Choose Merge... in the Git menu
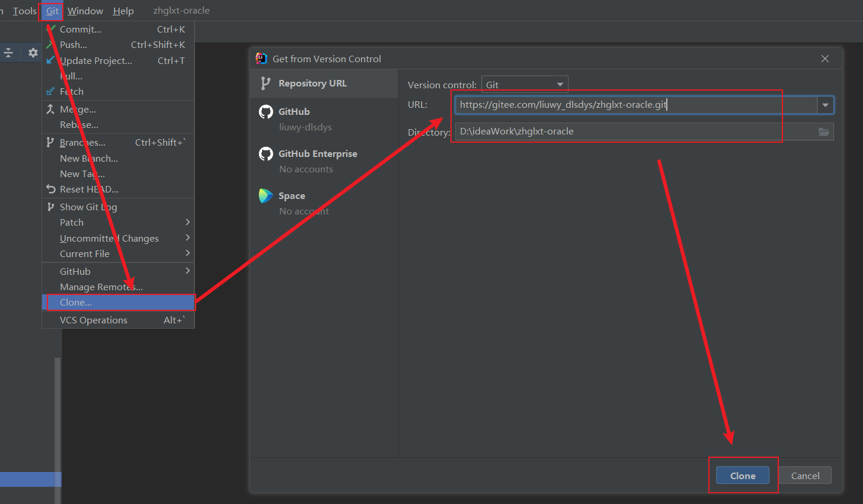Screen dimensions: 863x504 click(x=118, y=109)
